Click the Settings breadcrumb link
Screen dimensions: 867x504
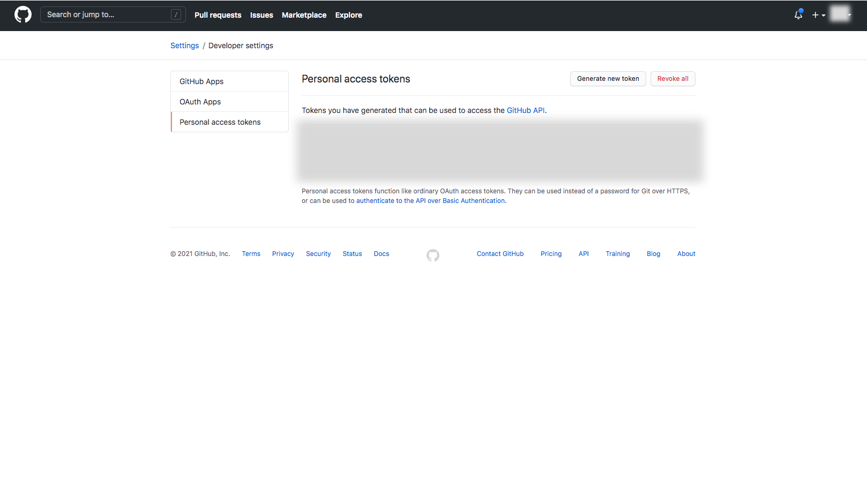click(x=184, y=46)
